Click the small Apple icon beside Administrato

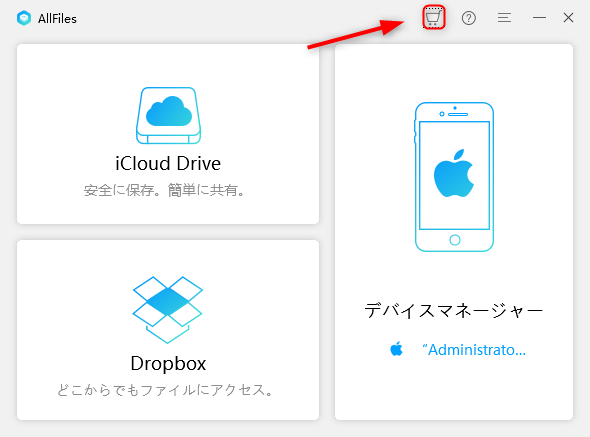pyautogui.click(x=396, y=349)
